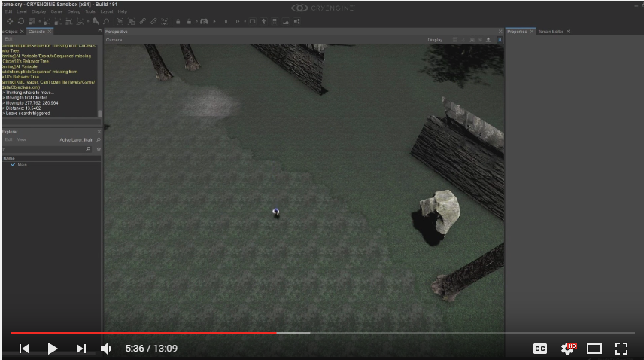Switch video to theater mode
Screen dimensions: 644x360
pos(594,349)
